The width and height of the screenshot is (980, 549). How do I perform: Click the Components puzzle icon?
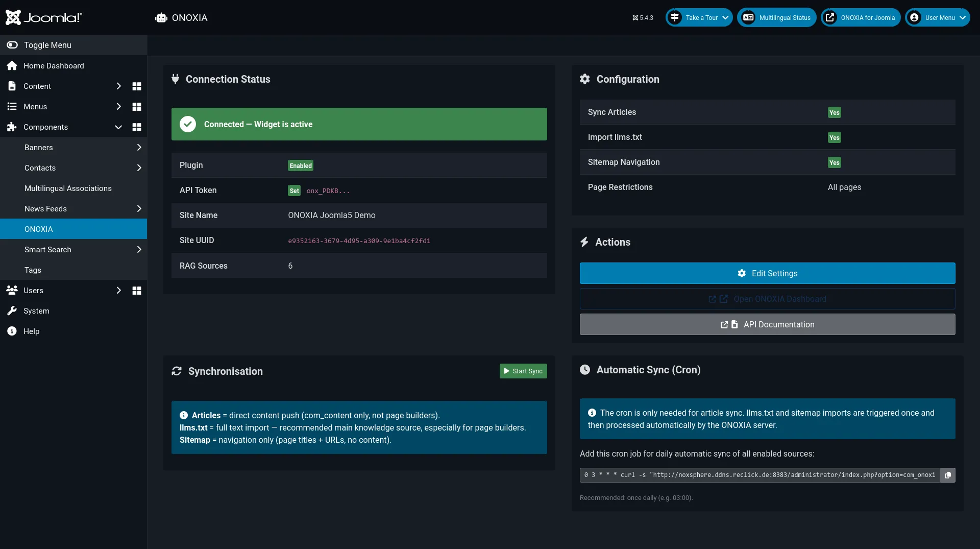[x=12, y=127]
